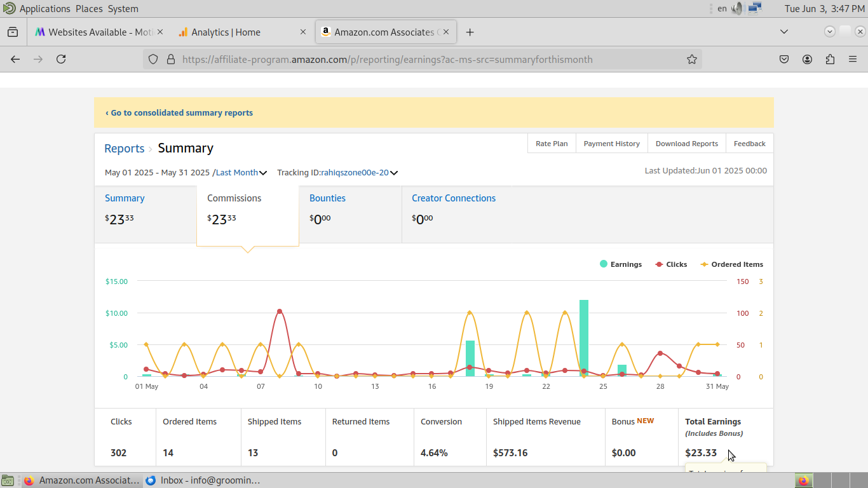Screen dimensions: 868x488
Task: Open the Places menu
Action: click(x=89, y=8)
